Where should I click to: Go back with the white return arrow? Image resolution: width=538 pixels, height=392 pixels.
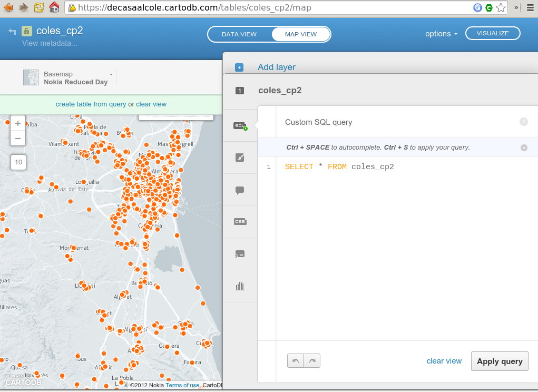click(12, 32)
